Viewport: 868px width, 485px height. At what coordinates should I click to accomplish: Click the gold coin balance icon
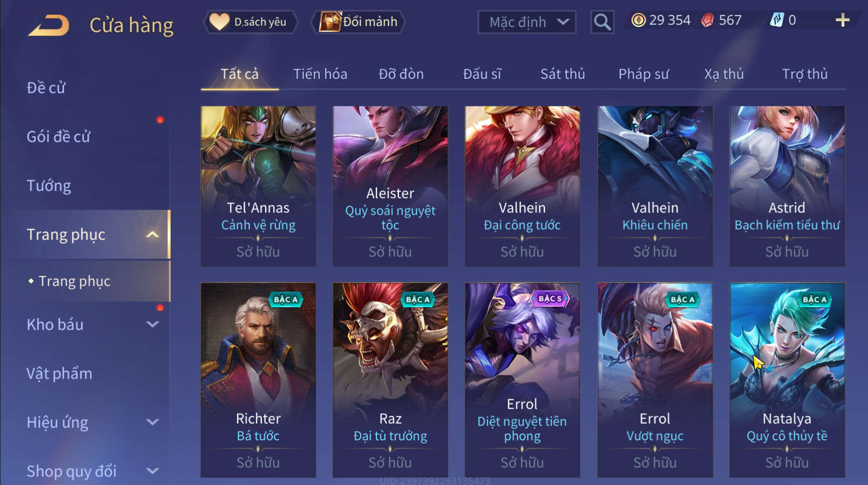pos(638,20)
